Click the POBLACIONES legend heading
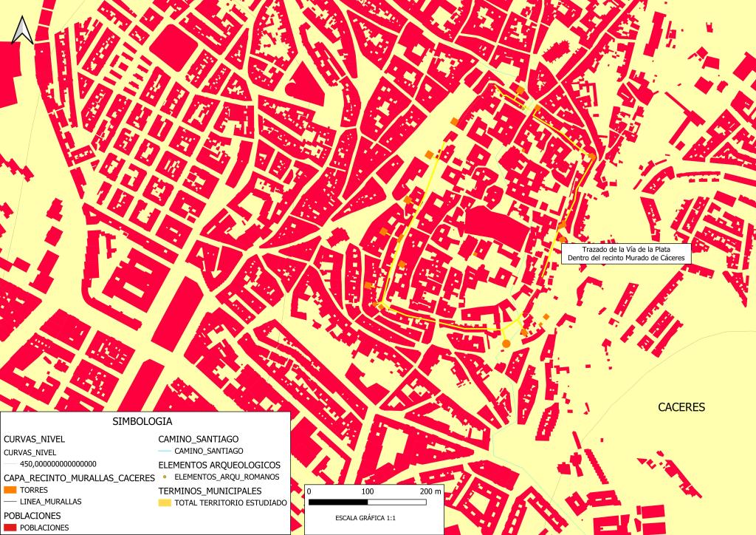The image size is (756, 535). pyautogui.click(x=32, y=515)
